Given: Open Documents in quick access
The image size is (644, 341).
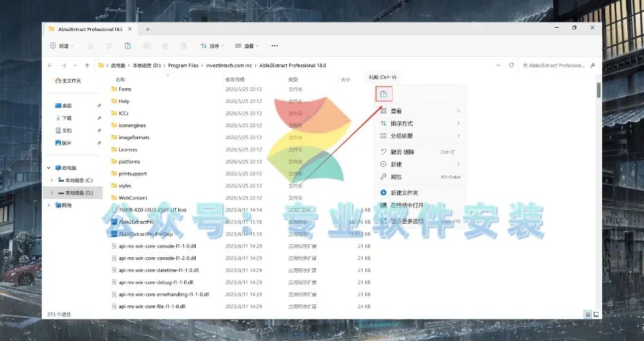Looking at the screenshot, I should coord(64,130).
